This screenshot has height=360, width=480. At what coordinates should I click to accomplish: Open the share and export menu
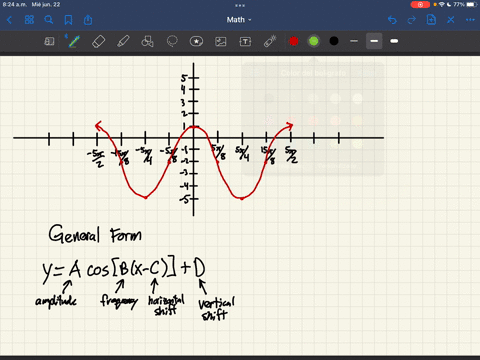(88, 20)
